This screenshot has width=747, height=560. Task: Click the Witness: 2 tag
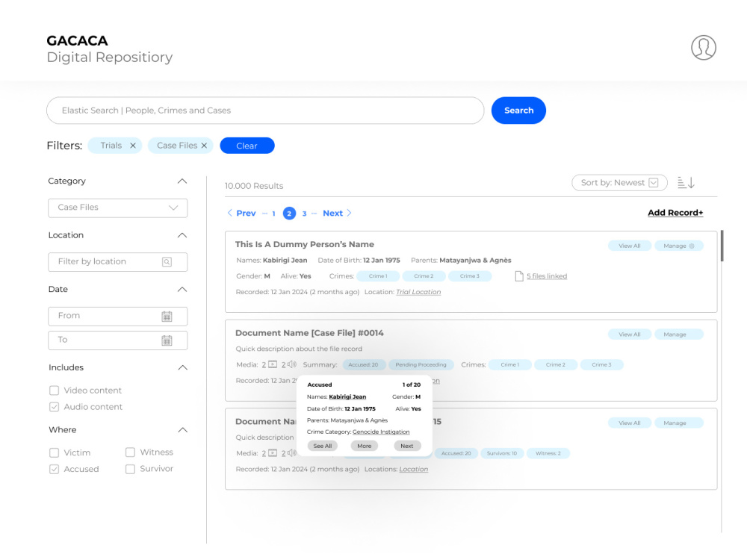tap(548, 454)
